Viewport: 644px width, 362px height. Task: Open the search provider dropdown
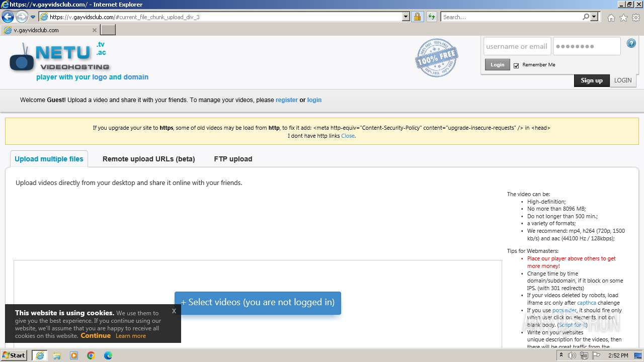point(594,17)
